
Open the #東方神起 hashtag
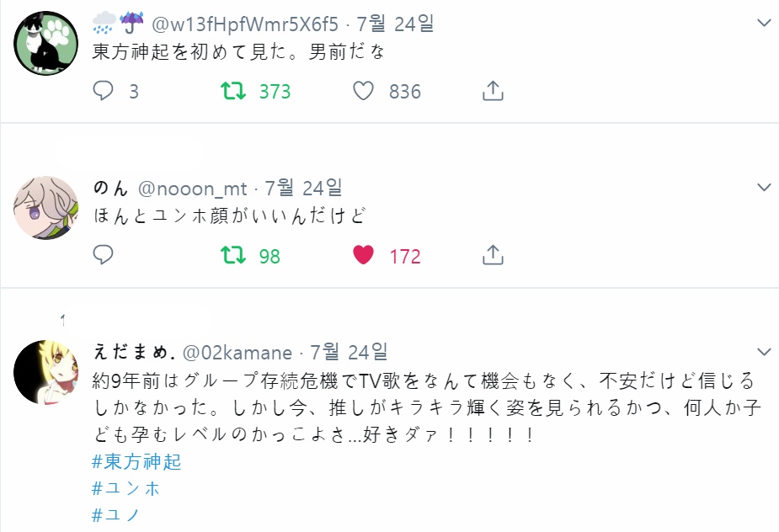(x=136, y=461)
